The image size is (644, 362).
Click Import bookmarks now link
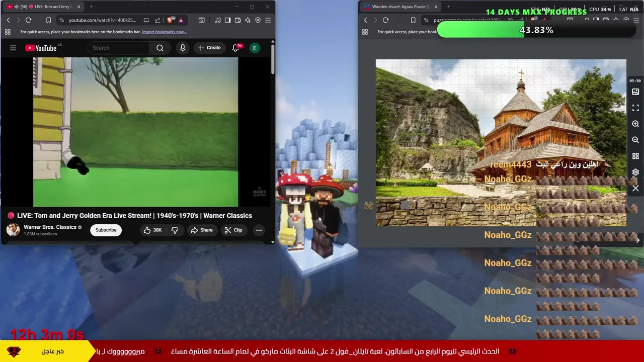tap(164, 32)
